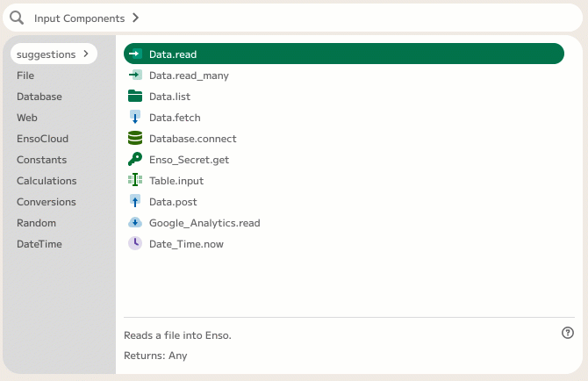Open the Web category
This screenshot has height=381, width=588.
coord(27,118)
